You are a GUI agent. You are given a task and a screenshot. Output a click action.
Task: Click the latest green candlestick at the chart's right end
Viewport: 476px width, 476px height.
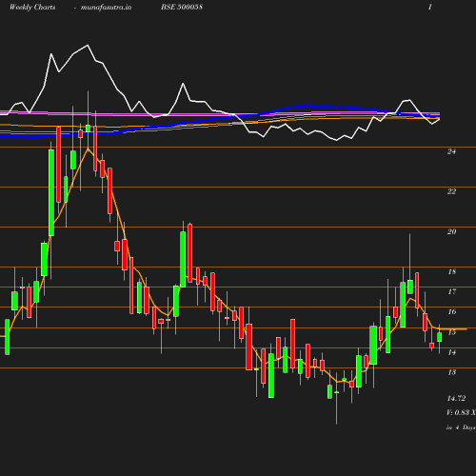pyautogui.click(x=440, y=337)
